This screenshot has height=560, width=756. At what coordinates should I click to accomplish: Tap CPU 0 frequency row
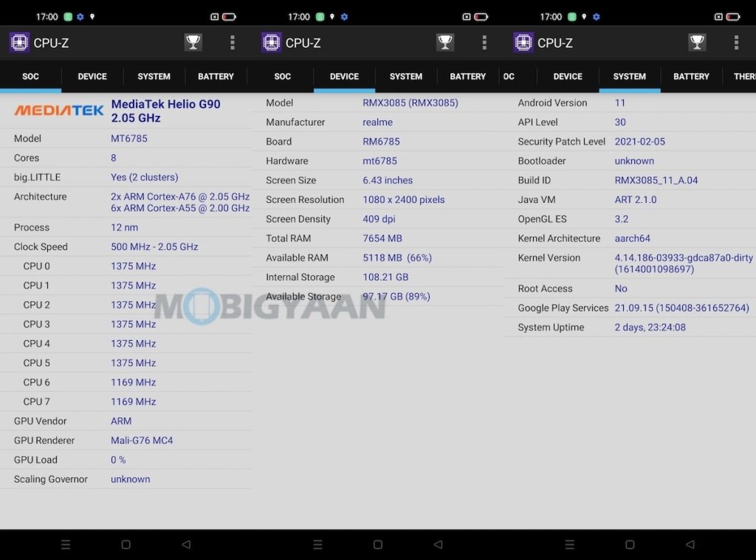(126, 266)
